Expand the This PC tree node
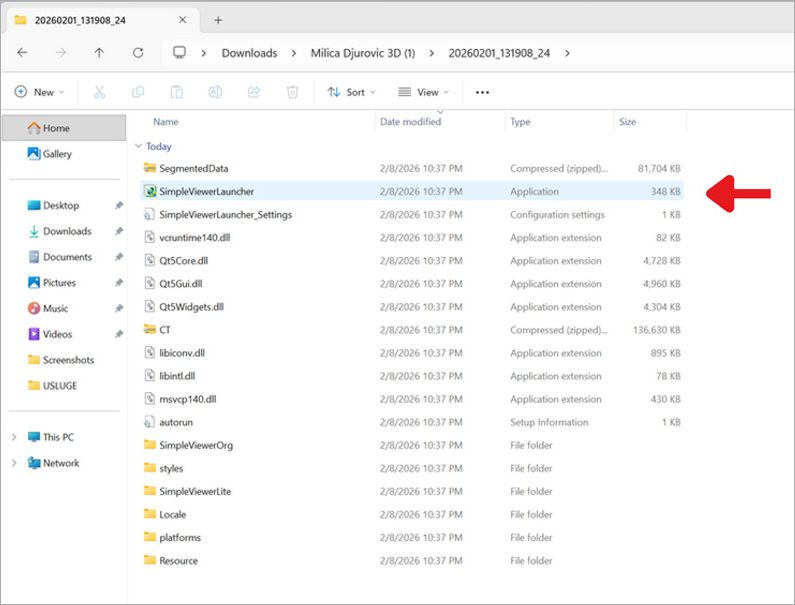The height and width of the screenshot is (605, 795). pos(14,437)
